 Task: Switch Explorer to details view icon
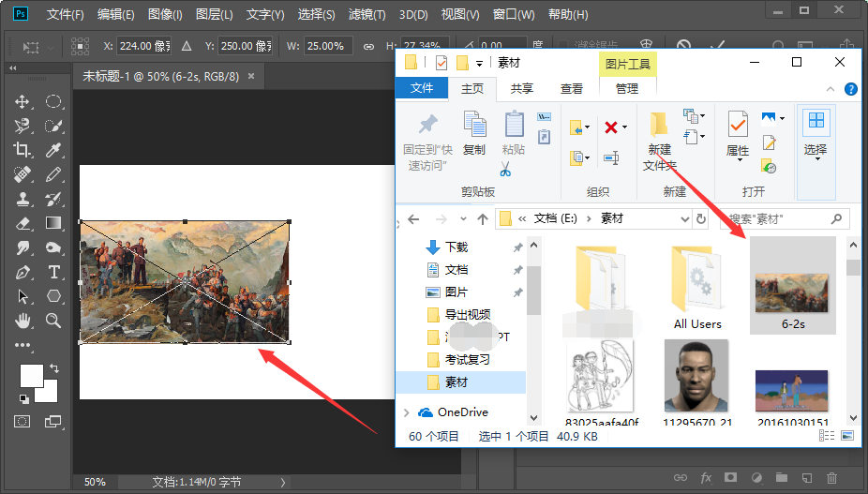click(x=827, y=436)
